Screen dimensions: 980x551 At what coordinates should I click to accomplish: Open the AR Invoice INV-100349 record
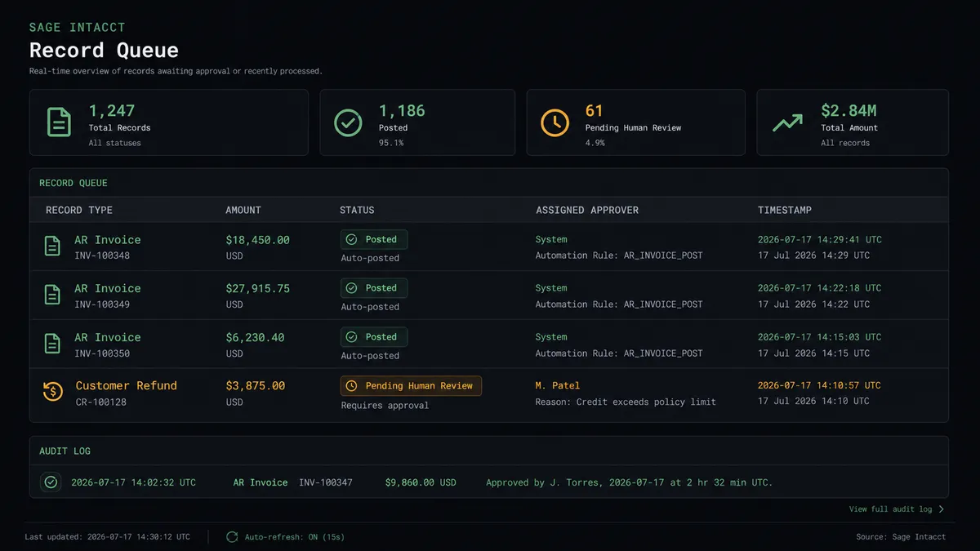pos(489,295)
